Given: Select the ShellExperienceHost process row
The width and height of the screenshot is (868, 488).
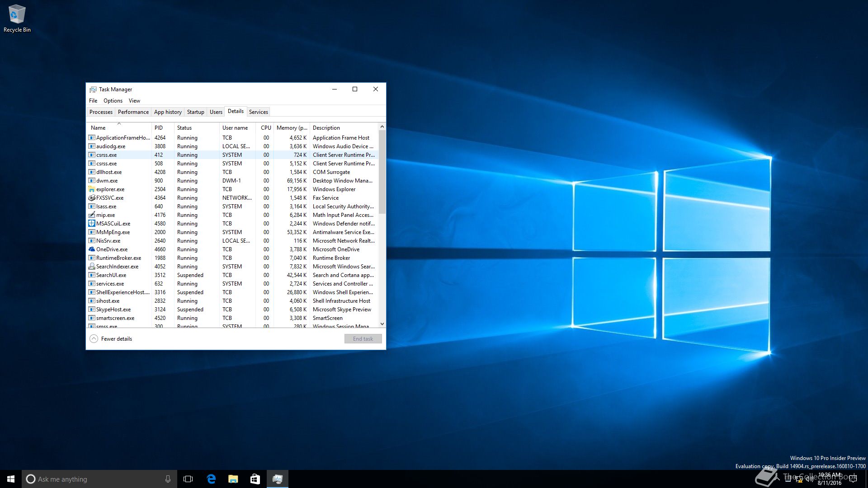Looking at the screenshot, I should pos(232,292).
